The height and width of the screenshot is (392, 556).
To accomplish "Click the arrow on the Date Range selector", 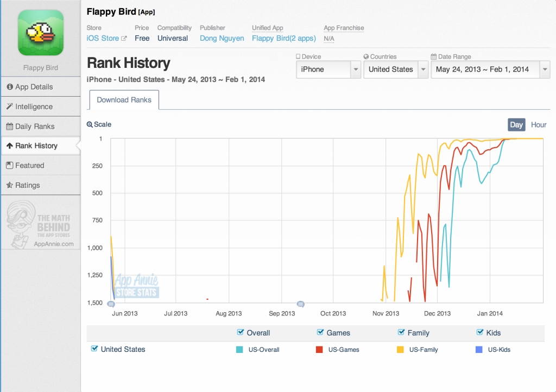I will tap(545, 69).
